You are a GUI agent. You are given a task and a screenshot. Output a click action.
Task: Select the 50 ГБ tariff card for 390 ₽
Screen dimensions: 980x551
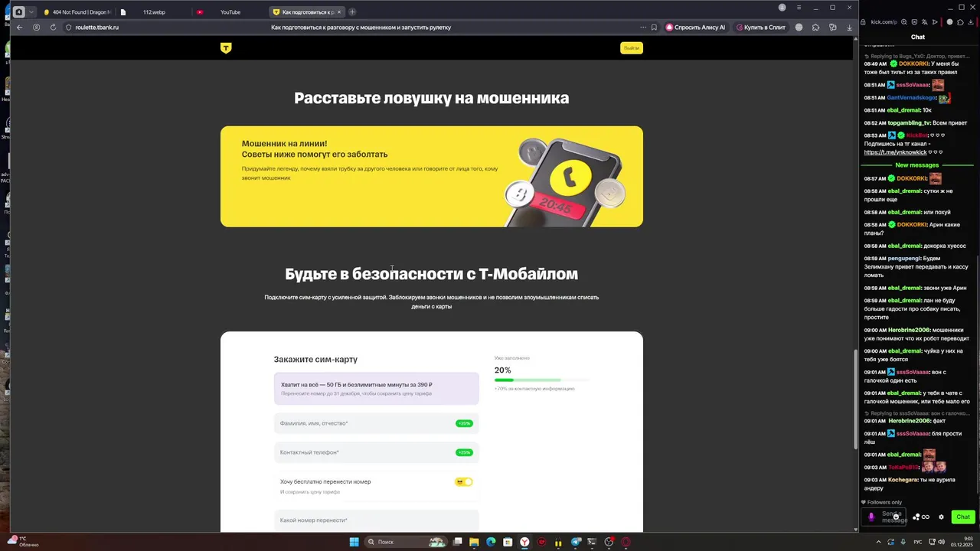click(377, 389)
